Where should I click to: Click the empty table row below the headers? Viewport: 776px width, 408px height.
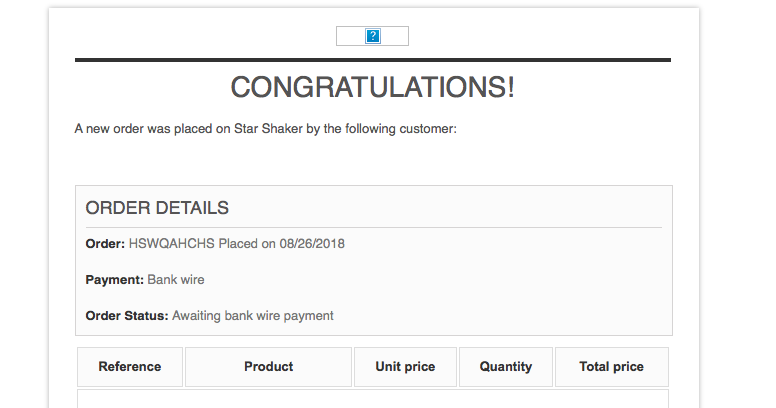pyautogui.click(x=373, y=399)
